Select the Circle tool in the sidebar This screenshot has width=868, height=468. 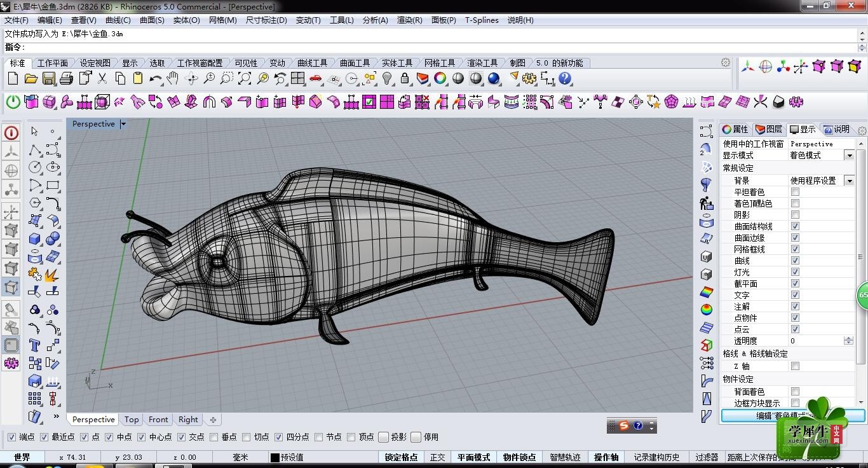tap(35, 168)
